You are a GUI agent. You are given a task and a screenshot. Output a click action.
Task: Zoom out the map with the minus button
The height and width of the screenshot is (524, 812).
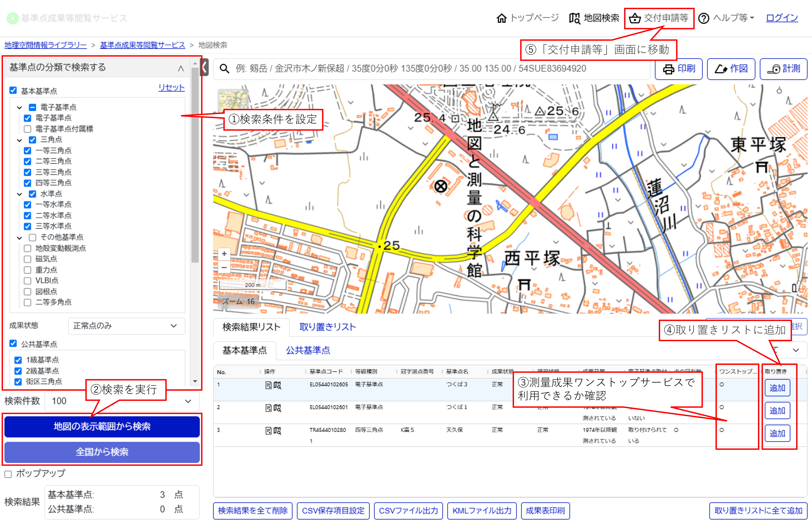pyautogui.click(x=224, y=267)
